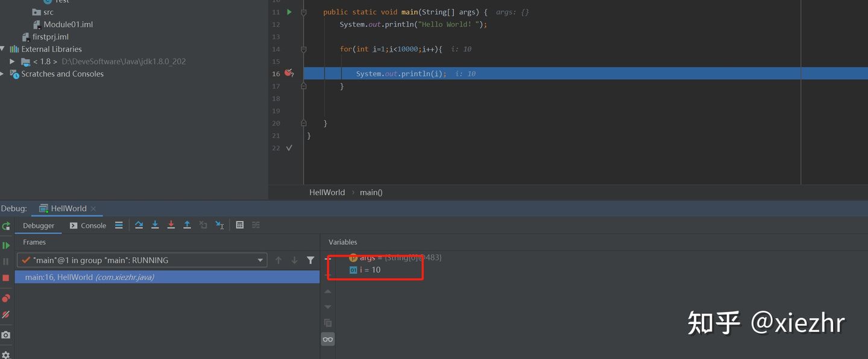This screenshot has width=868, height=359.
Task: Click the Get Thread Dump camera icon
Action: [7, 335]
